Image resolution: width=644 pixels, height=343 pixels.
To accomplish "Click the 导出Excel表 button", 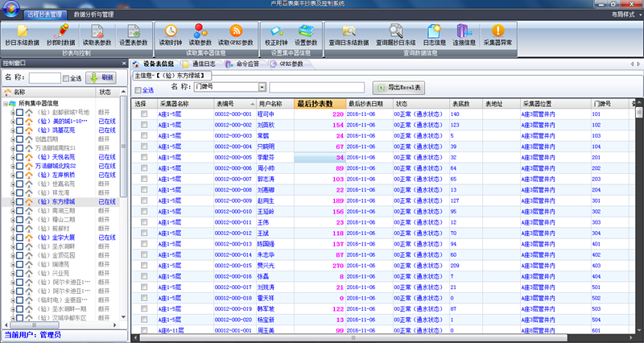I will [398, 88].
